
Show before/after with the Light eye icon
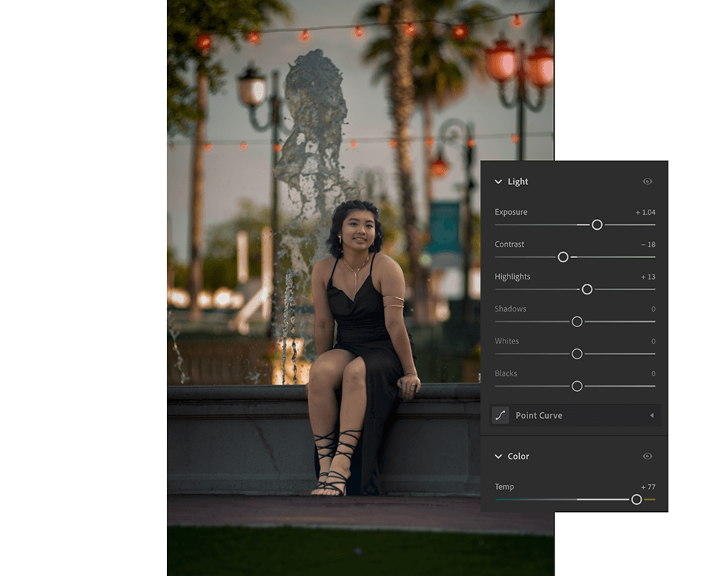coord(647,181)
